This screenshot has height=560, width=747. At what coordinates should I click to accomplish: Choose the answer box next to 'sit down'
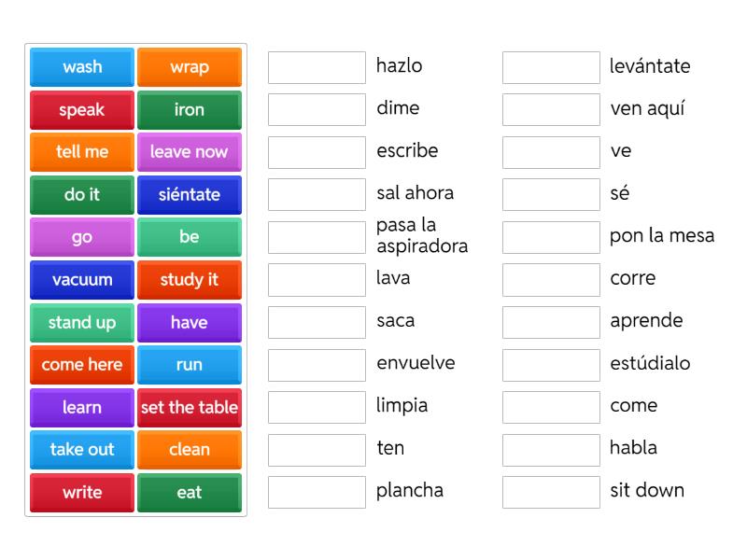[551, 492]
